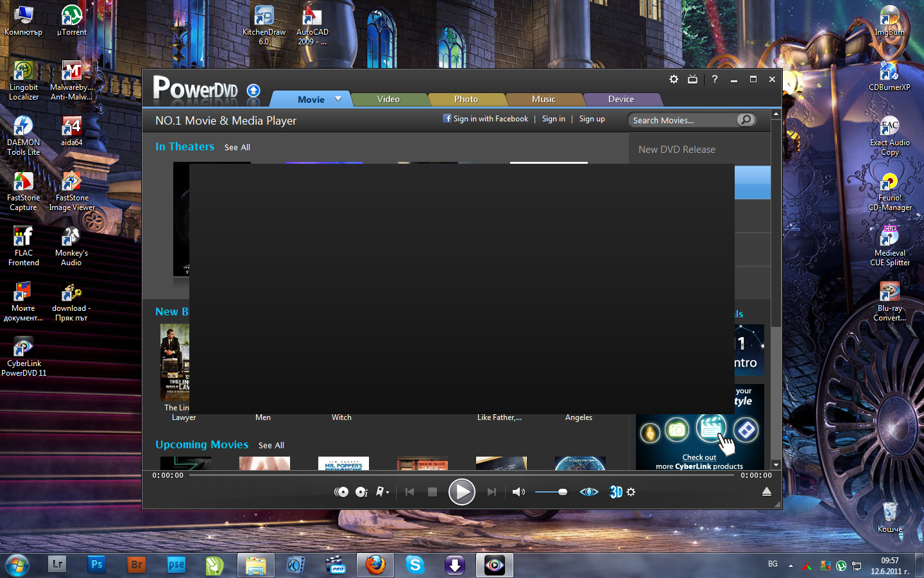Click See All next to Upcoming Movies
This screenshot has height=578, width=924.
click(x=271, y=445)
